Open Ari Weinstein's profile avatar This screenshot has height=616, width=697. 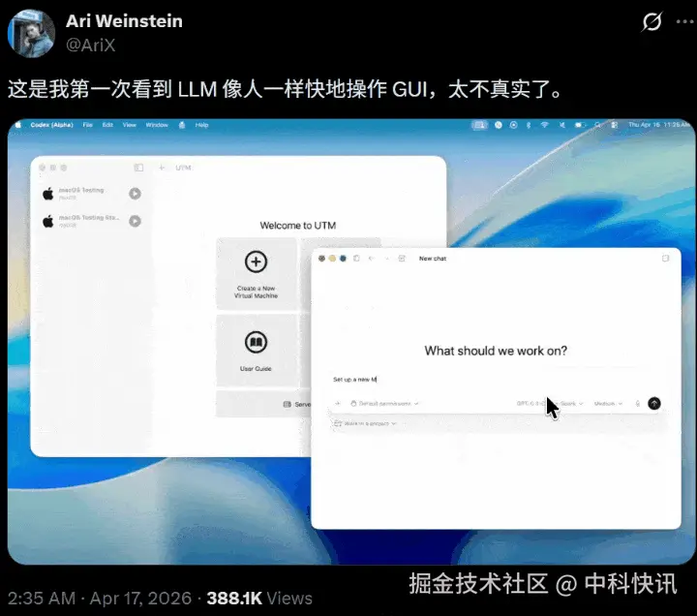(x=31, y=33)
